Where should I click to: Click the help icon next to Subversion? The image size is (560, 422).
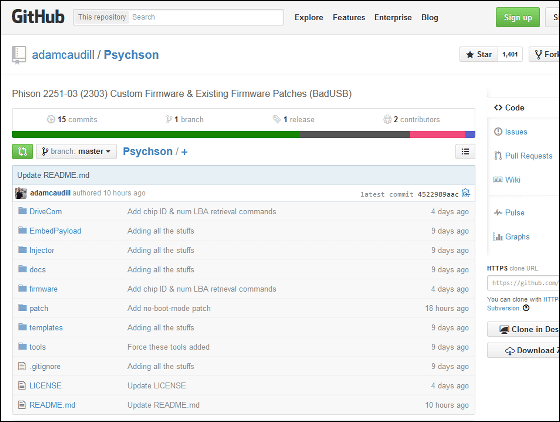pyautogui.click(x=526, y=308)
